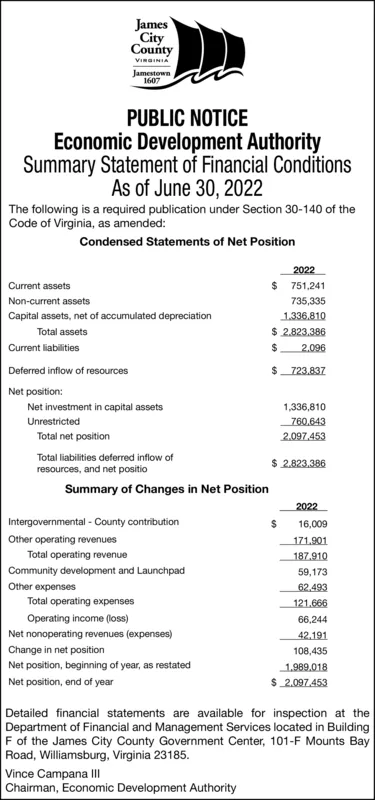The width and height of the screenshot is (375, 800).
Task: Click the Condensed Statements of Net Position heading
Action: click(187, 241)
